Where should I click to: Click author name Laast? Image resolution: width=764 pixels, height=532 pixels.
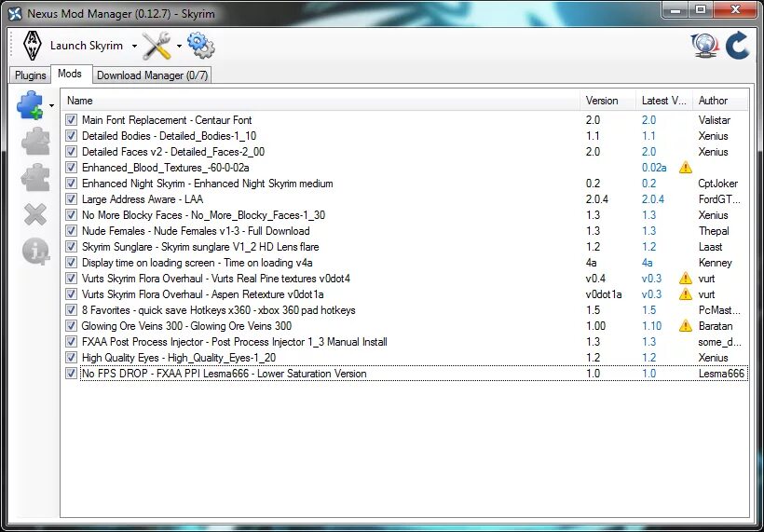coord(710,247)
